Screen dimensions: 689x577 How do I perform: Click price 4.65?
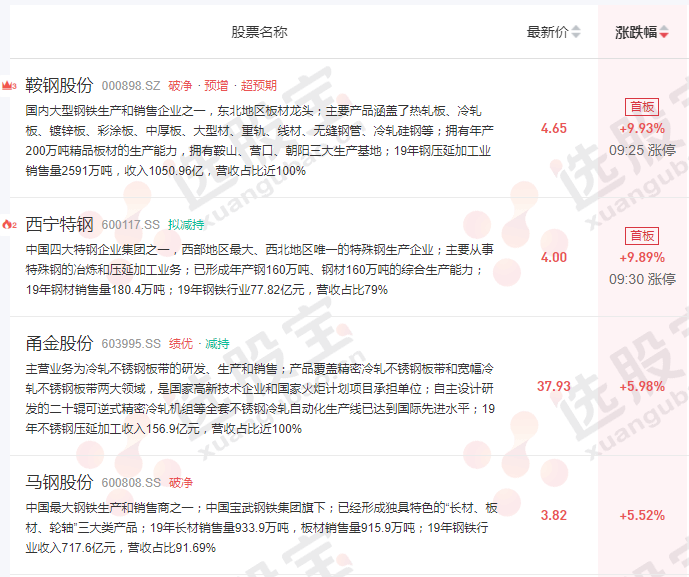pos(554,128)
